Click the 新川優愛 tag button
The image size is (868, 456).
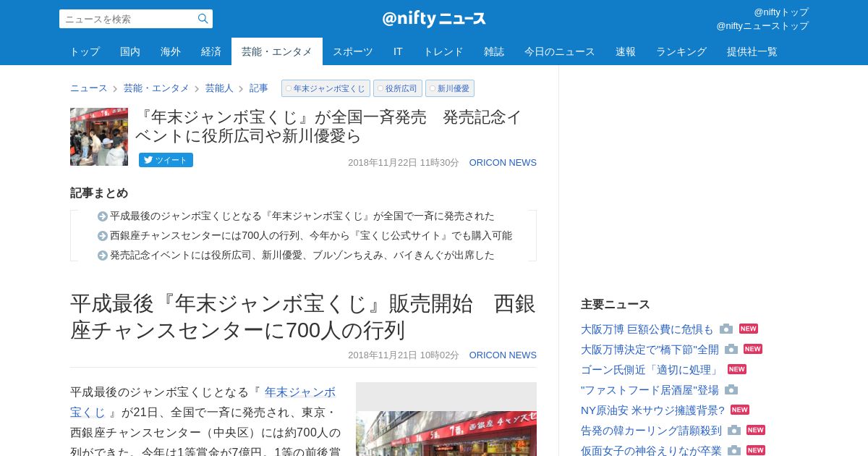point(450,88)
